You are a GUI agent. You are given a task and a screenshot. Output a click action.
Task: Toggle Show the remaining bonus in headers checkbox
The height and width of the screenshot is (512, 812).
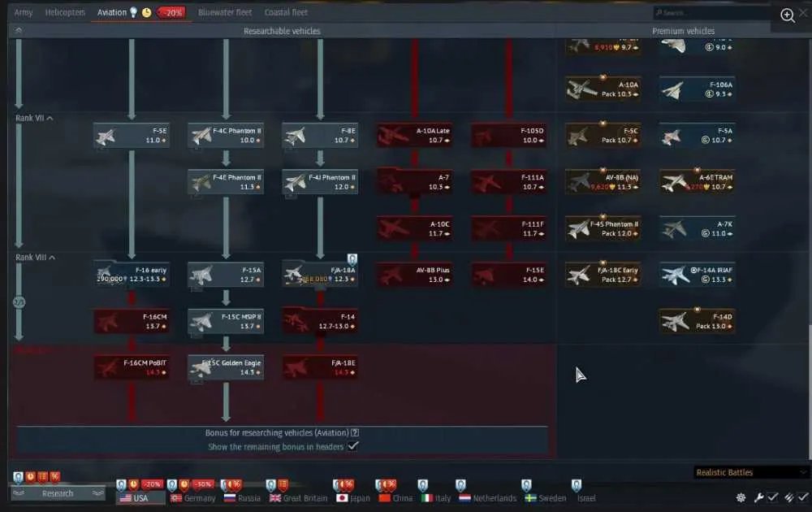pos(352,446)
